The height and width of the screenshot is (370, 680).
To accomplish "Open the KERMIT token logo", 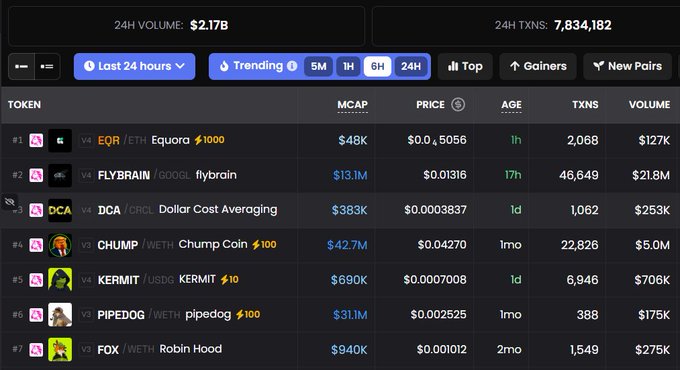I will point(60,280).
